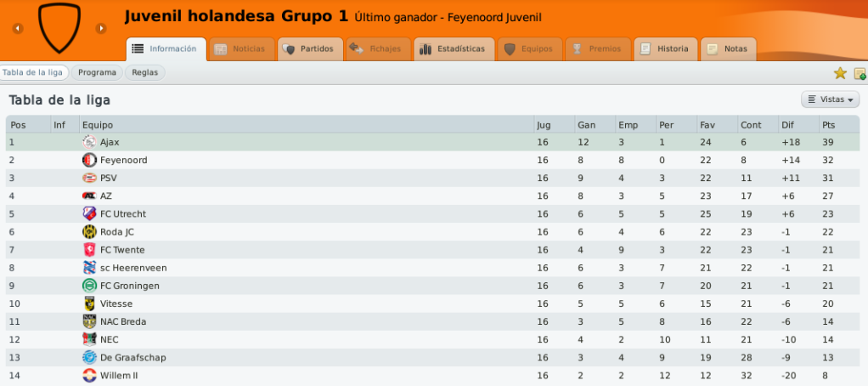
Task: Click the Ajax club crest
Action: coord(89,142)
